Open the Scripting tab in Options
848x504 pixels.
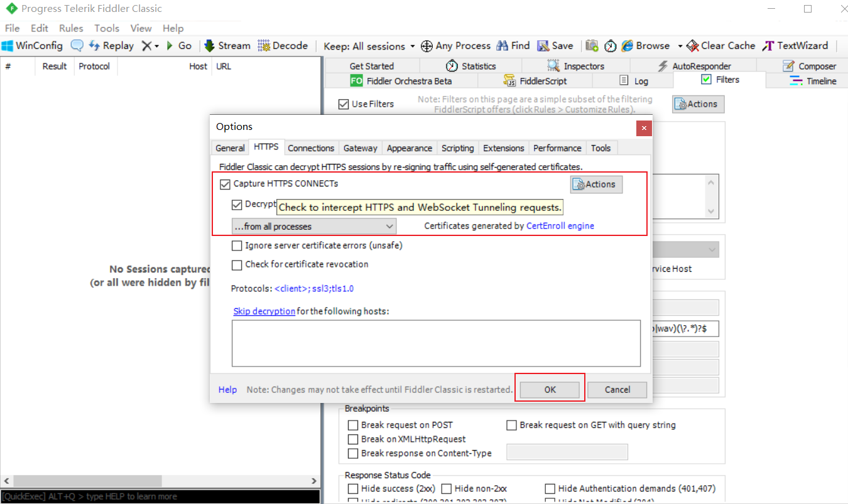point(457,148)
